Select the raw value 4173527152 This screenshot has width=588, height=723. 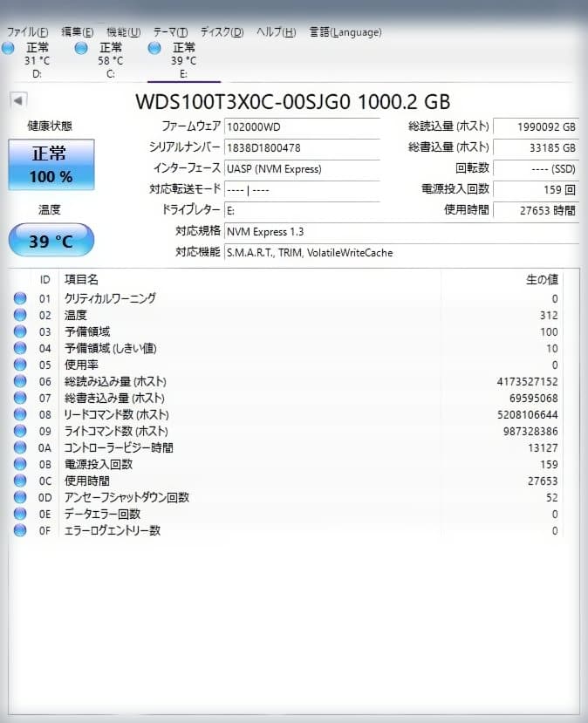tap(527, 382)
